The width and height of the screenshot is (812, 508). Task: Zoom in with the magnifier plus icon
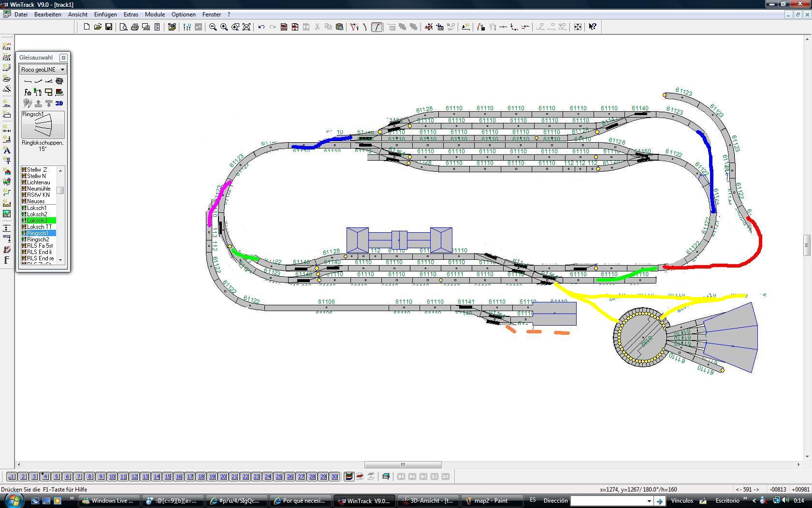224,27
